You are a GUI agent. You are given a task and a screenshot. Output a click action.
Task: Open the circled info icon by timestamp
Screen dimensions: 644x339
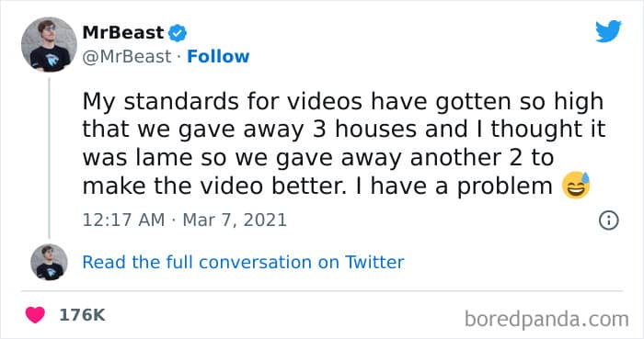tap(608, 220)
